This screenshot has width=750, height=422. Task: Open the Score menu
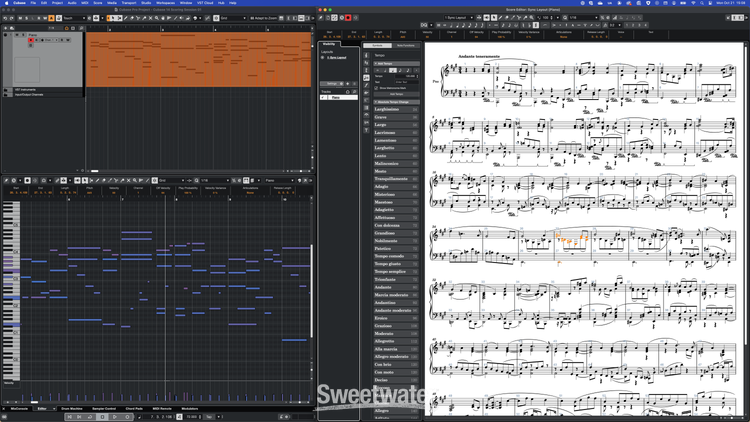(98, 3)
